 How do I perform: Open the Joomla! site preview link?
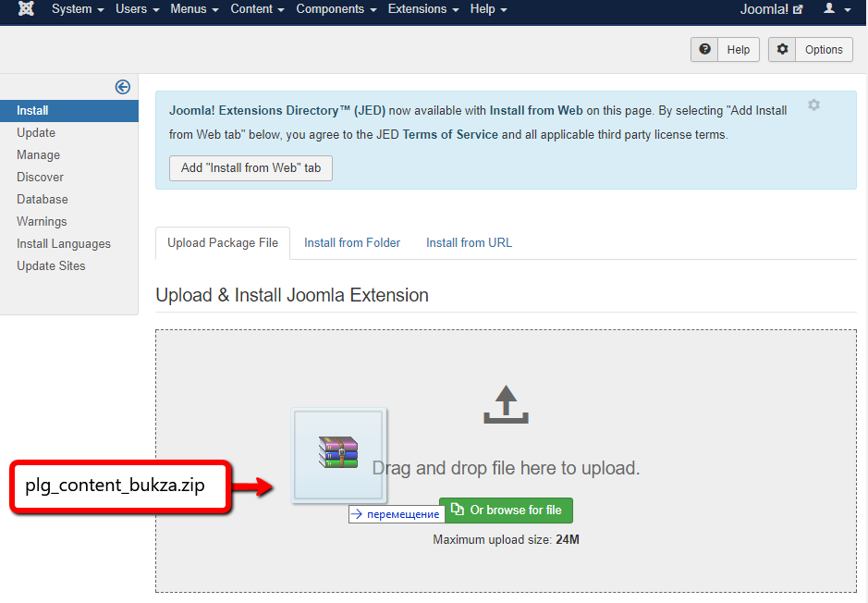[x=771, y=9]
